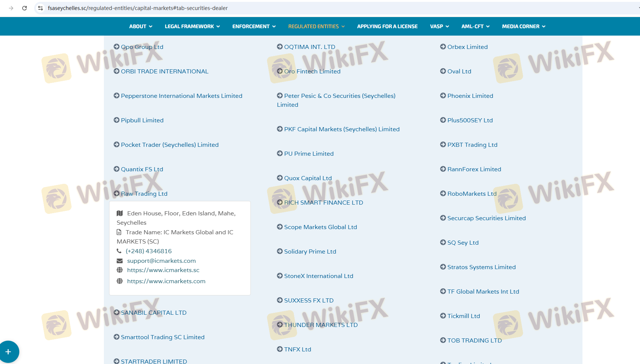Open the LEGAL FRAMEWORK dropdown
This screenshot has height=364, width=640.
(x=192, y=26)
